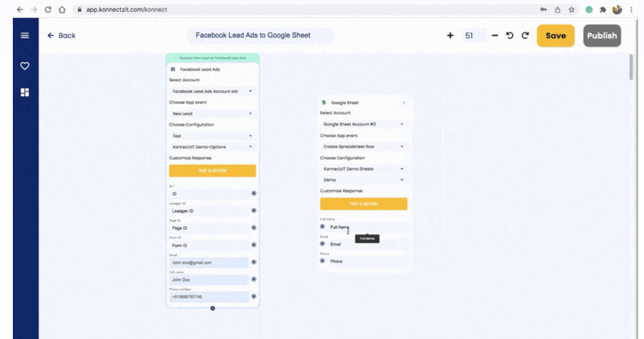
Task: Select Google Sheet Phone connector
Action: (323, 261)
